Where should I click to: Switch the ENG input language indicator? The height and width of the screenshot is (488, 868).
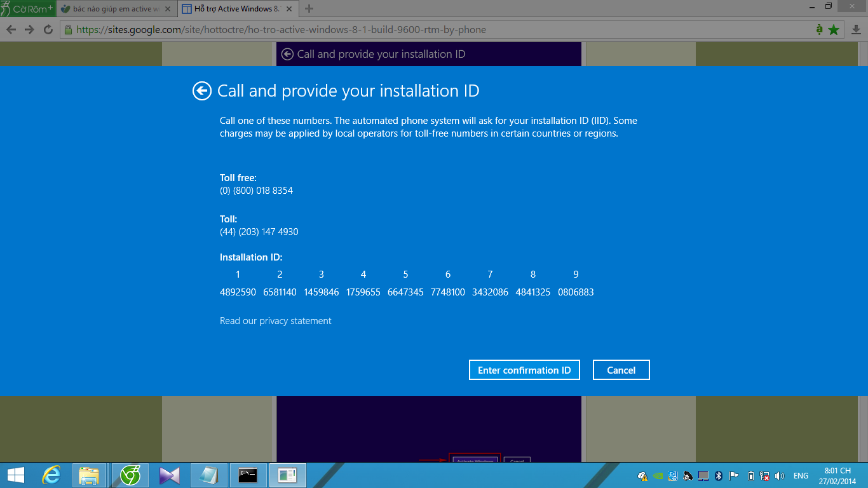801,475
